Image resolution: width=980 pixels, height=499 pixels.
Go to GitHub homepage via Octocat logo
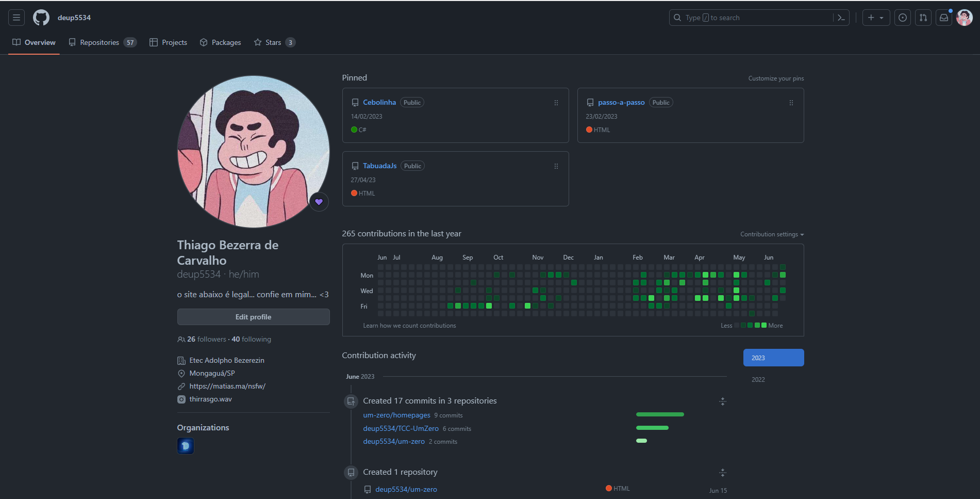41,18
